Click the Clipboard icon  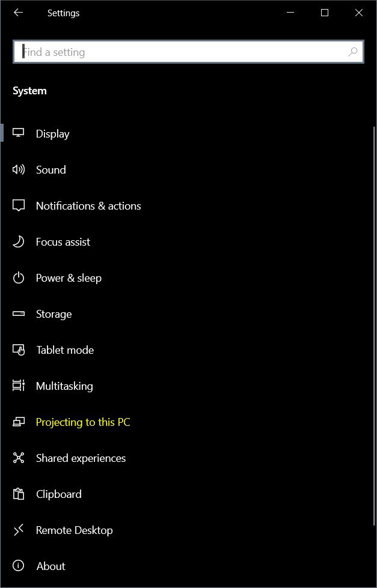pyautogui.click(x=19, y=494)
